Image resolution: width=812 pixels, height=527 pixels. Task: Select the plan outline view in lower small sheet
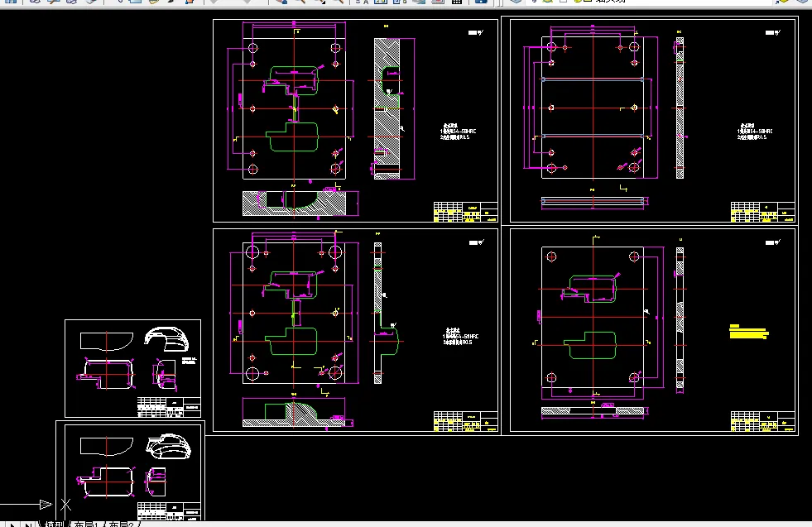click(106, 481)
